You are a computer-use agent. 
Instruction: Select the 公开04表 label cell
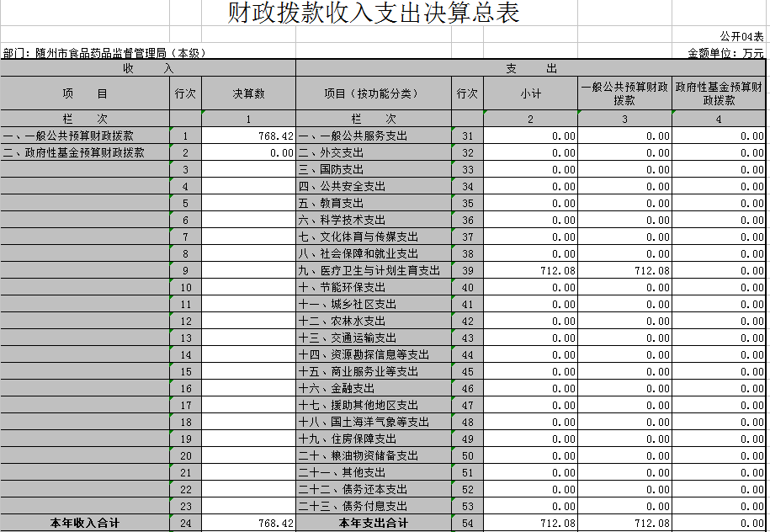point(741,37)
